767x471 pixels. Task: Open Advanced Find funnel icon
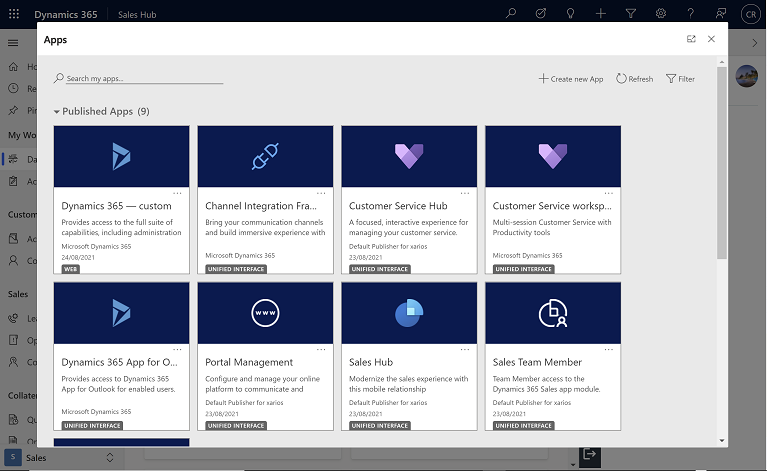[630, 14]
